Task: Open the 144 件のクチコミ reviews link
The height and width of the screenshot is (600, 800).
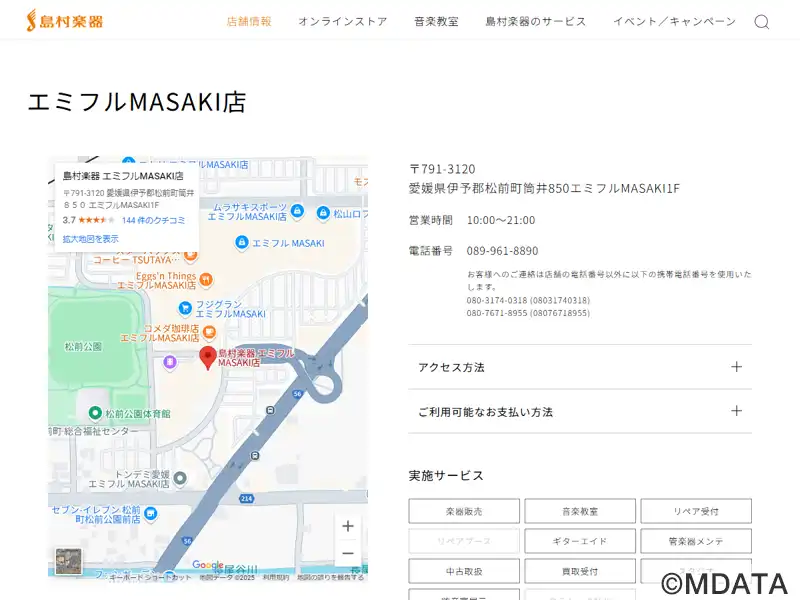Action: pyautogui.click(x=153, y=220)
